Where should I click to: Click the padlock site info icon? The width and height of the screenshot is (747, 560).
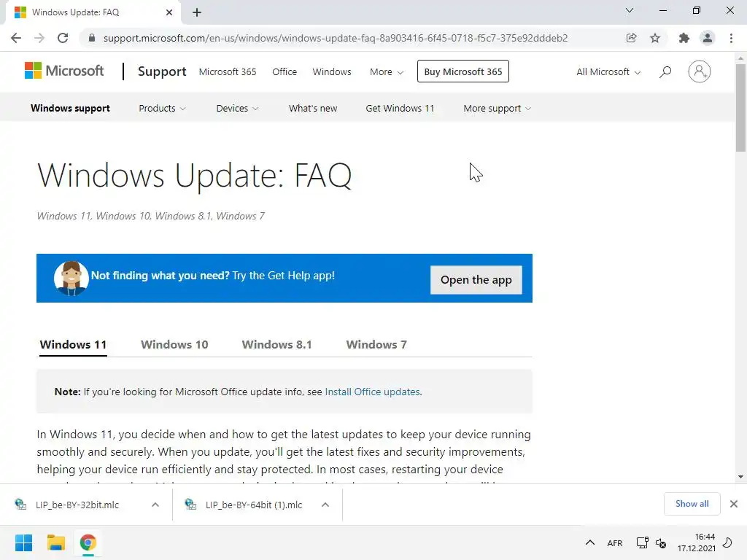pos(92,38)
